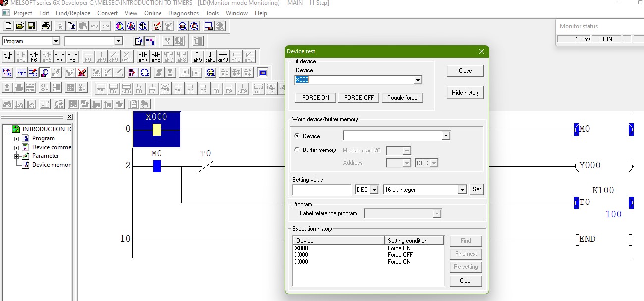The image size is (644, 301).
Task: Insert a coil with the F7 icon
Action: pyautogui.click(x=59, y=56)
